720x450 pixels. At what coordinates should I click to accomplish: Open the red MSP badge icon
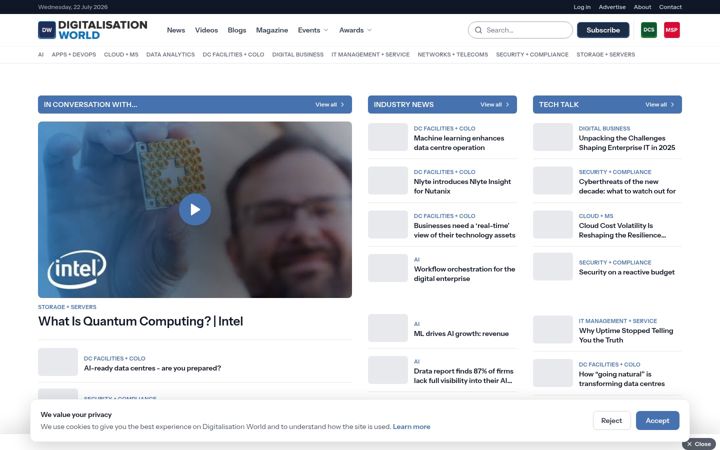point(671,30)
